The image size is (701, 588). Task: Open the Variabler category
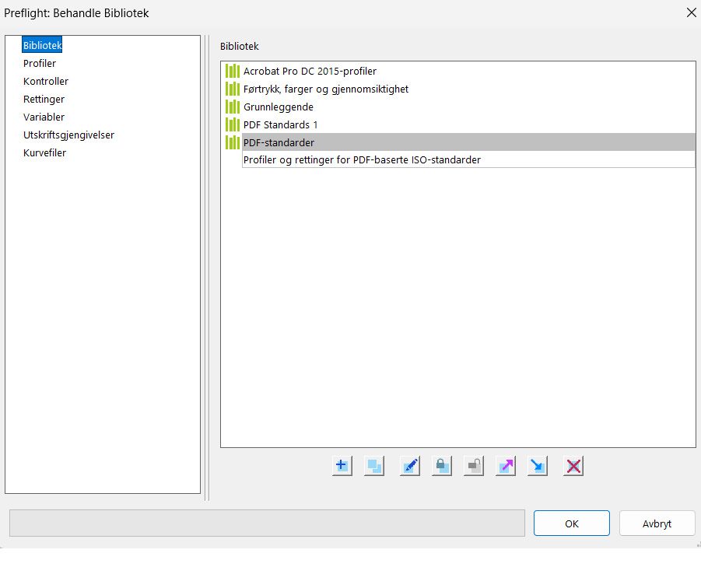(x=44, y=117)
